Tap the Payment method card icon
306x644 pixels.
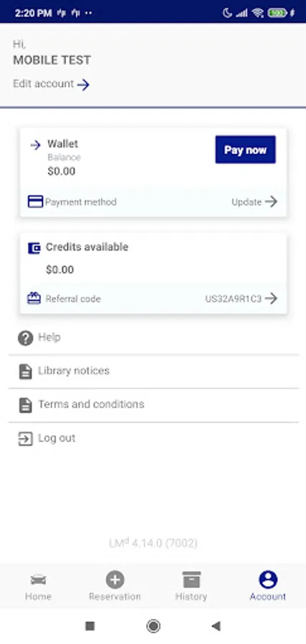pos(35,202)
